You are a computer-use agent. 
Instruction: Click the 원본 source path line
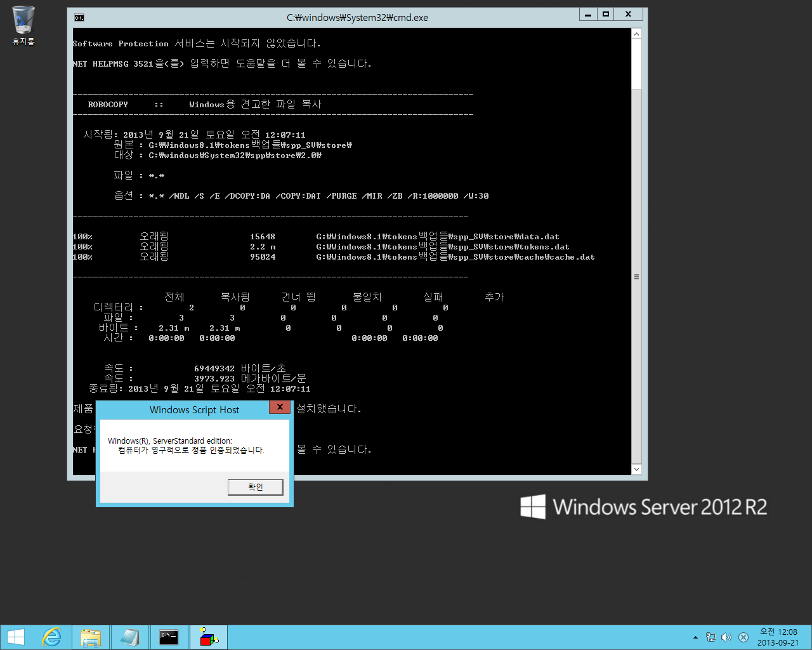[233, 145]
